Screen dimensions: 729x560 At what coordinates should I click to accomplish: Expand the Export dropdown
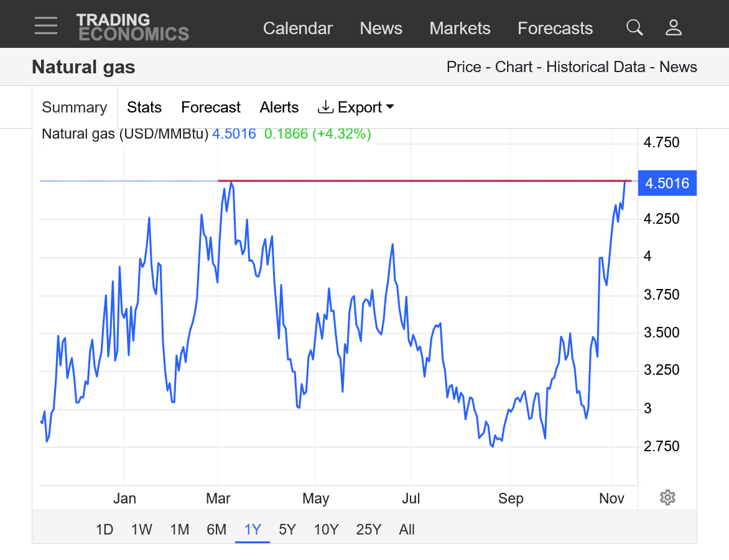click(x=356, y=108)
